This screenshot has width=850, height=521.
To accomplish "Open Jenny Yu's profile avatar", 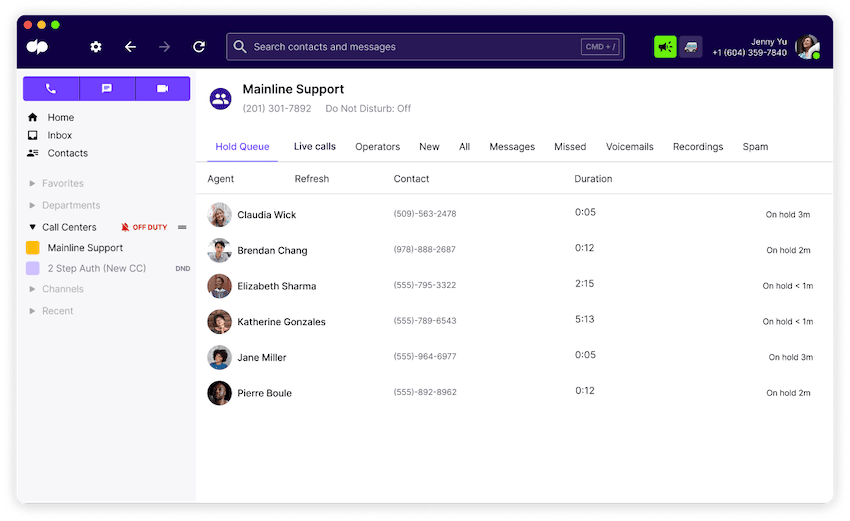I will pos(807,47).
